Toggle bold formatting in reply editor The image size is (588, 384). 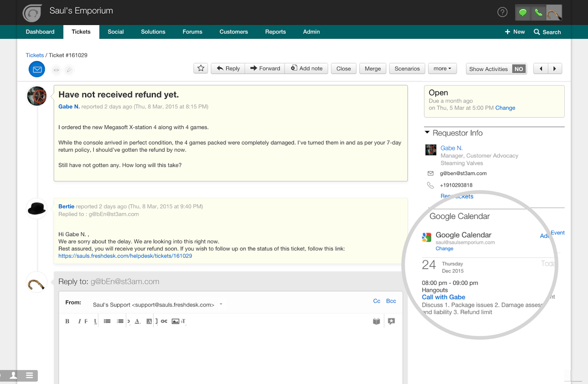pos(67,321)
